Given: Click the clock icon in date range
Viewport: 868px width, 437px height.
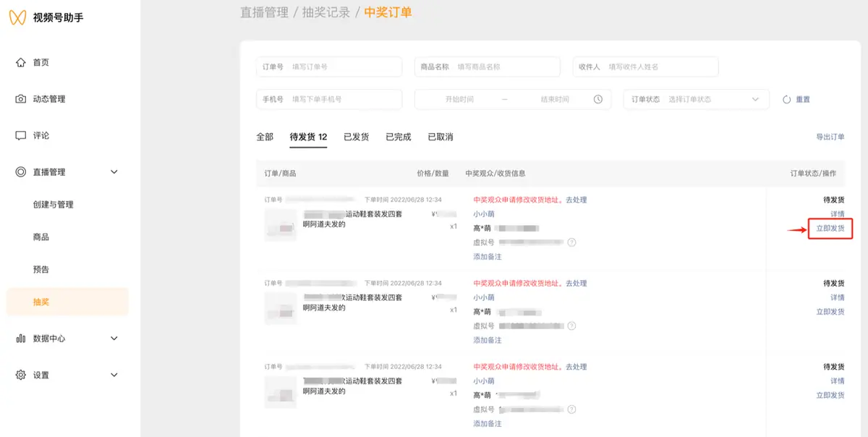Looking at the screenshot, I should click(x=597, y=99).
